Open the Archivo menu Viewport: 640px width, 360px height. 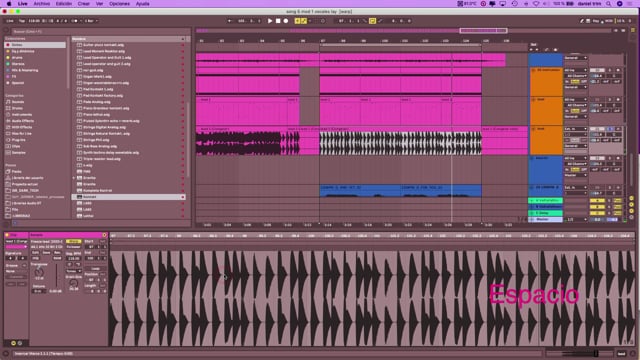coord(42,4)
